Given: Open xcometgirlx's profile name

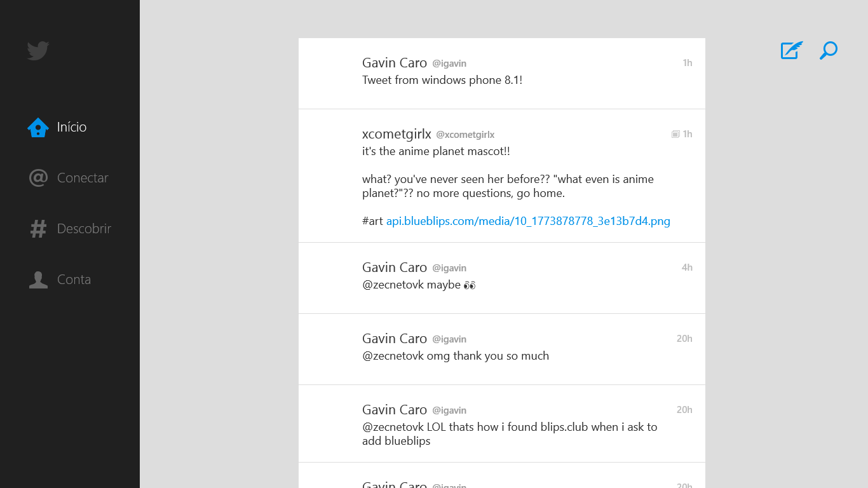Looking at the screenshot, I should tap(397, 134).
